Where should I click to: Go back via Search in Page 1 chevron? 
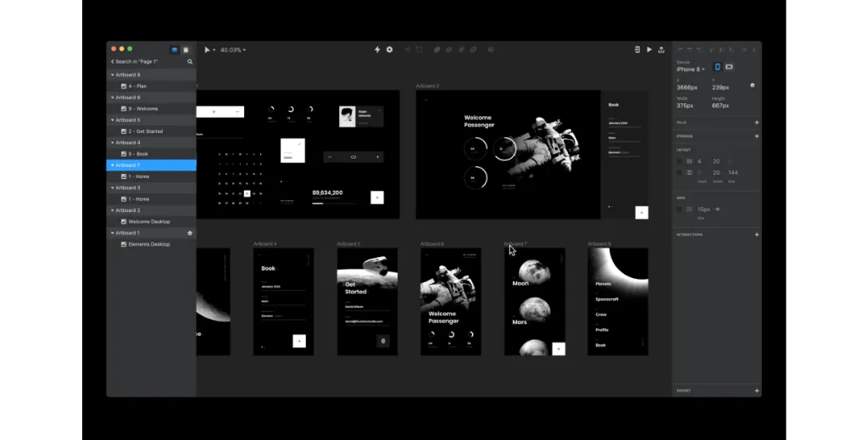tap(113, 62)
